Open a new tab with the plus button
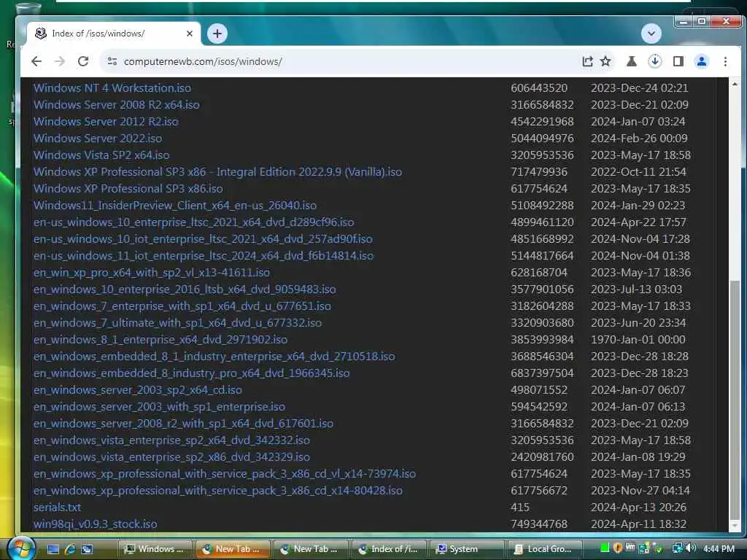 (217, 34)
